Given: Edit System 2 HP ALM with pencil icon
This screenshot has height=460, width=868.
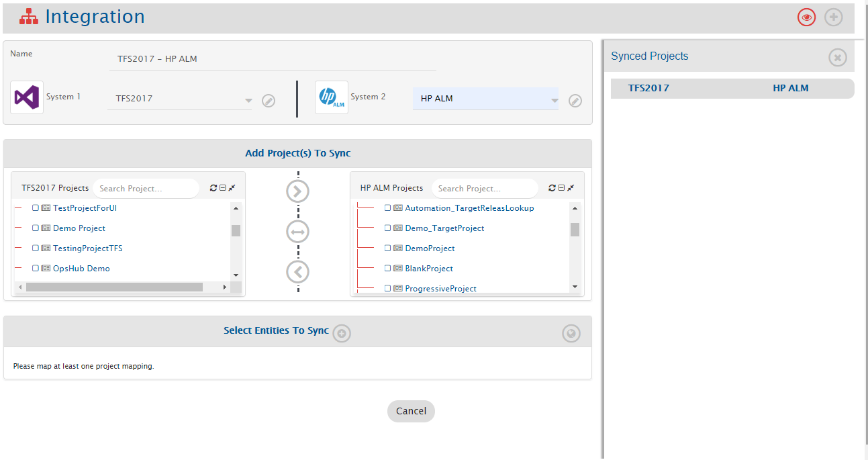Looking at the screenshot, I should [x=575, y=101].
